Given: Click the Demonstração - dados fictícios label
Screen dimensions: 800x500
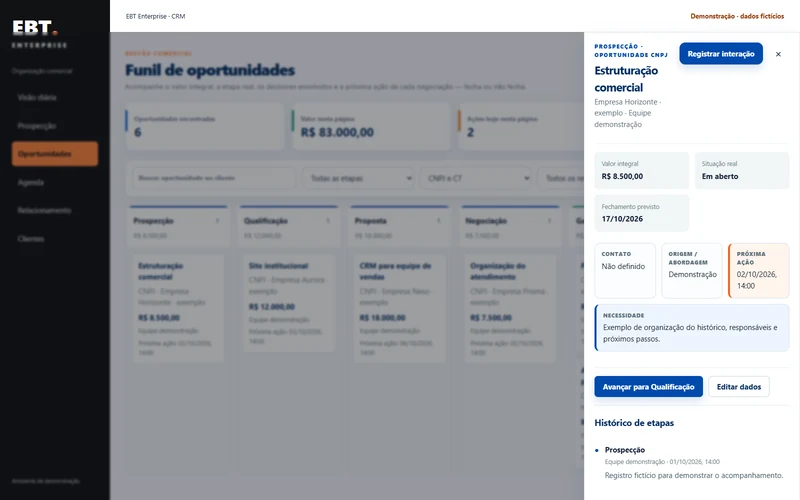Looking at the screenshot, I should (x=737, y=16).
